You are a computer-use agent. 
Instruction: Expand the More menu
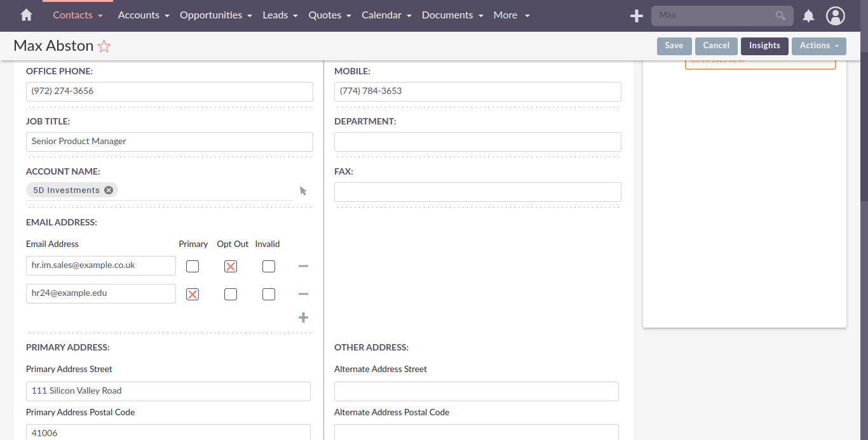(512, 15)
